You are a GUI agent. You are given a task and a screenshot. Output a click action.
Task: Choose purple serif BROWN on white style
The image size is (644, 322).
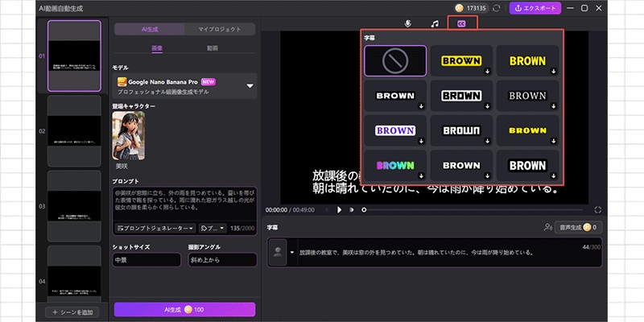point(395,130)
